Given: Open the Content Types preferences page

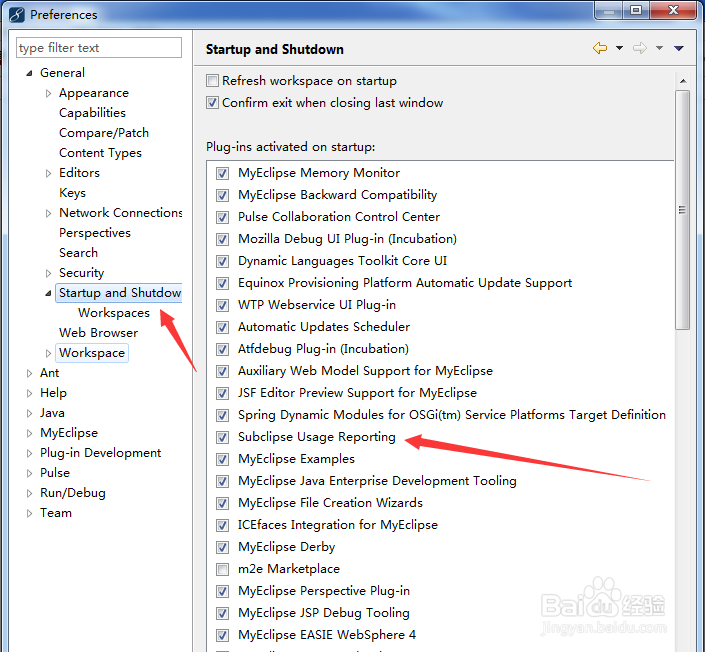Looking at the screenshot, I should click(100, 153).
